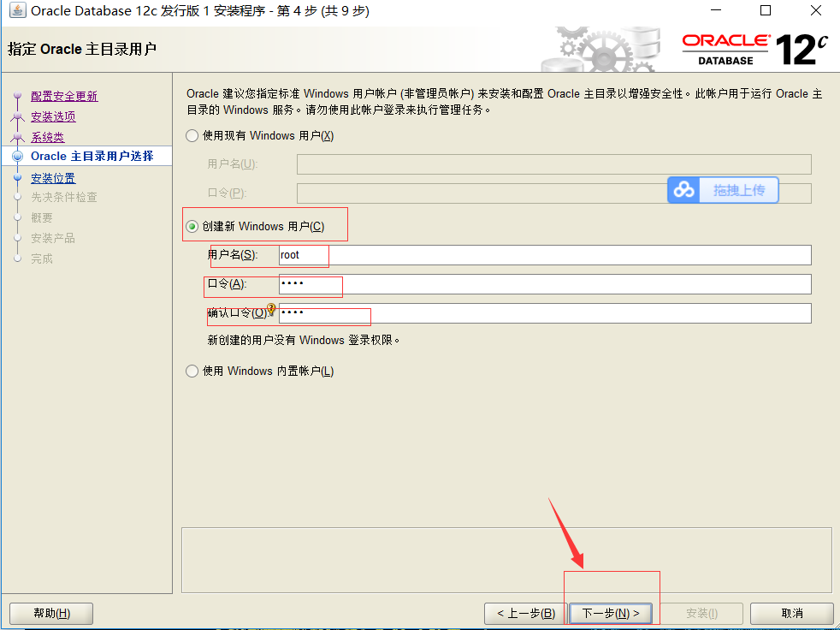Click the disabled 用户名(U) field
The width and height of the screenshot is (840, 630).
point(554,164)
